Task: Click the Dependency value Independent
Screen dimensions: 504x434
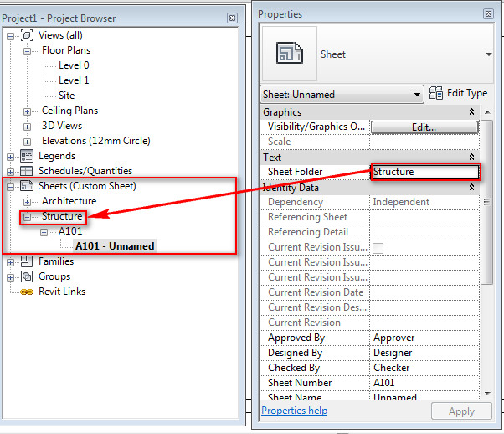Action: coord(401,202)
